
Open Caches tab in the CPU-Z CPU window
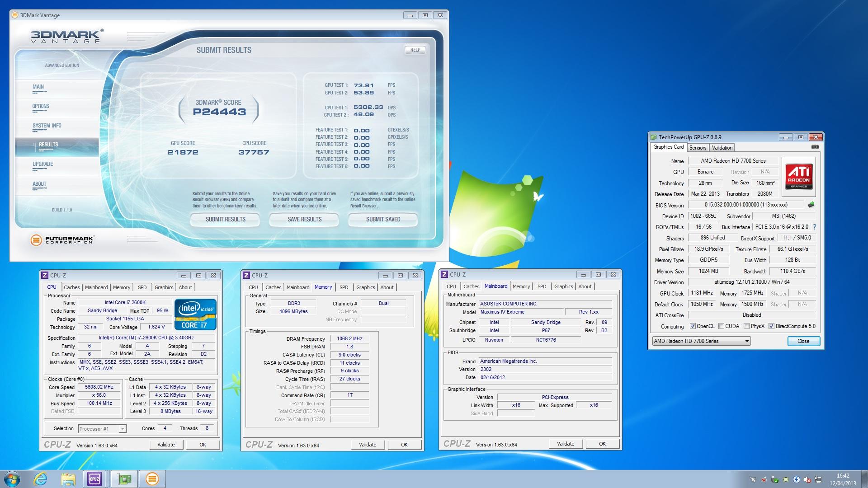pyautogui.click(x=71, y=287)
